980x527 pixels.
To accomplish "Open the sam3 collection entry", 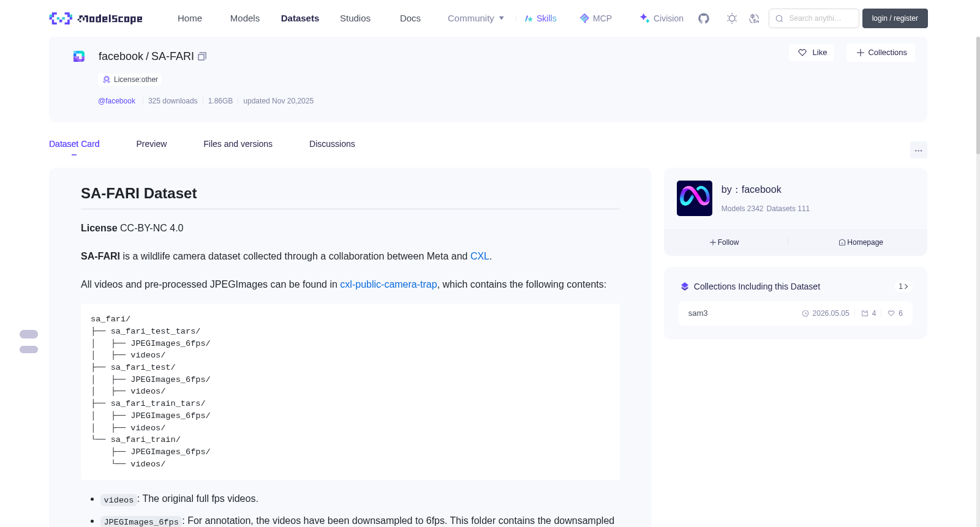I will (x=795, y=313).
